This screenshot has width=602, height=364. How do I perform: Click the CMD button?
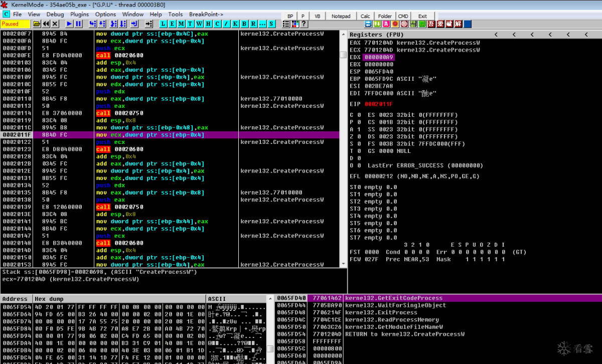pos(403,16)
